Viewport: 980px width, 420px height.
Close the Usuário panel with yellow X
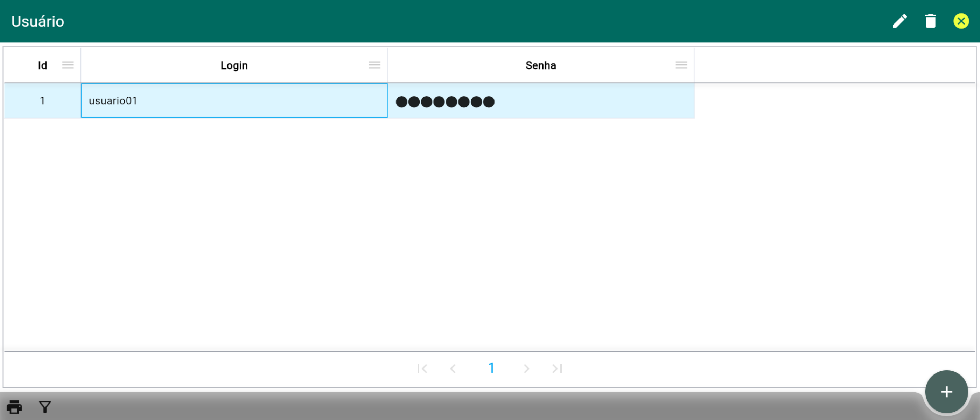pos(961,21)
